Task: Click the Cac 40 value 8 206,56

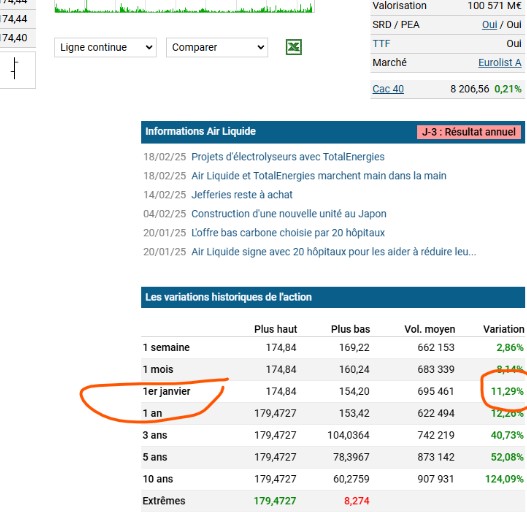Action: pos(470,89)
